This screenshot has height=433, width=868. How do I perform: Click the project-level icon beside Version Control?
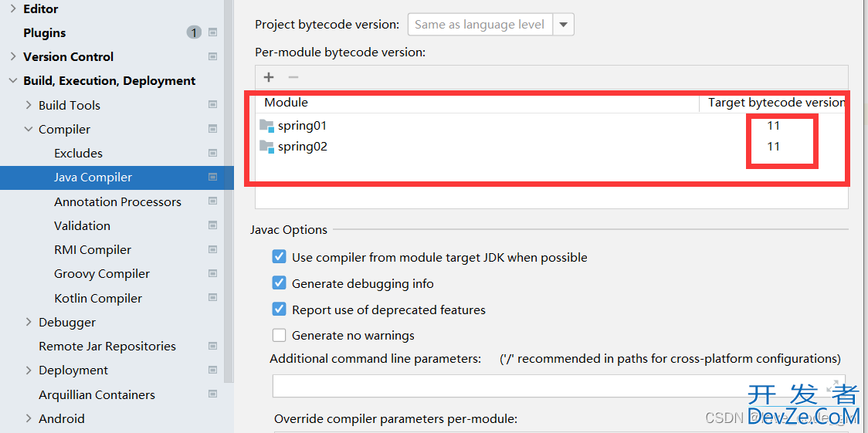[212, 56]
